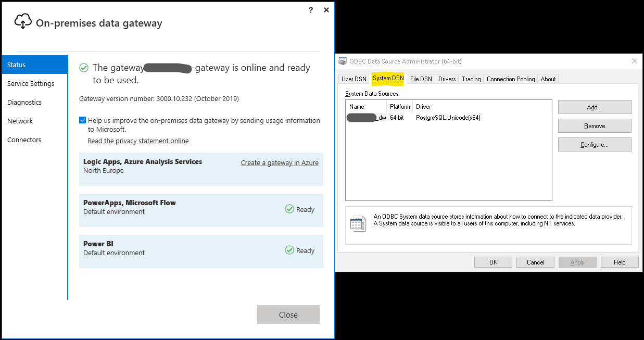Open help using the question mark icon
This screenshot has width=644, height=340.
coord(310,10)
